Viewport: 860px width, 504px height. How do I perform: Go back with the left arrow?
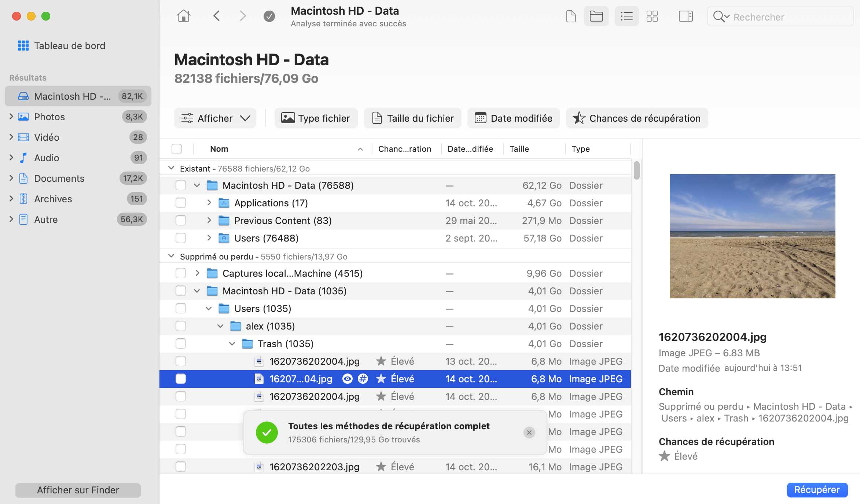point(216,16)
